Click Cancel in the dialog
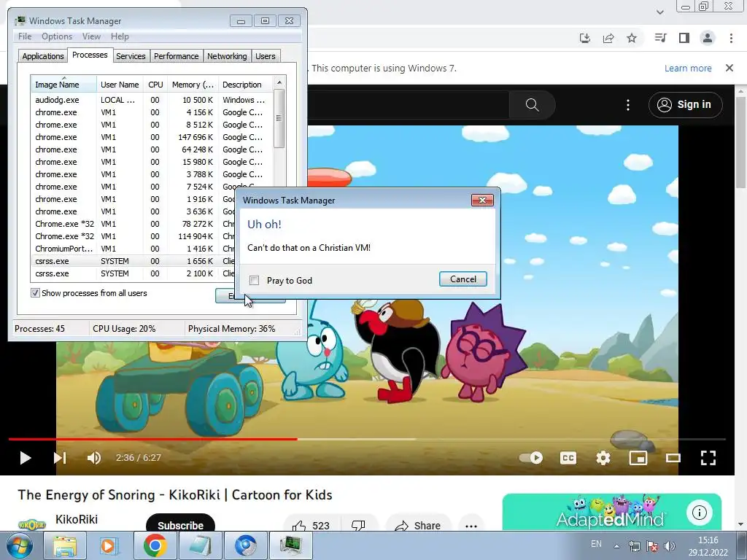 pos(463,279)
